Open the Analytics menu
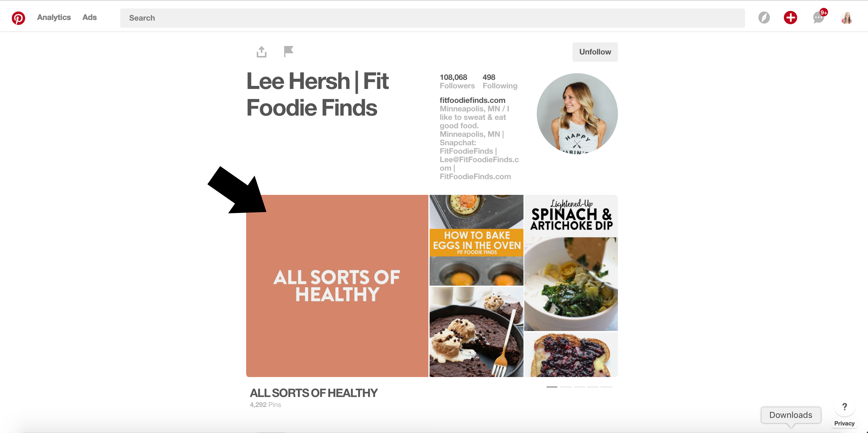The width and height of the screenshot is (868, 433). tap(54, 18)
